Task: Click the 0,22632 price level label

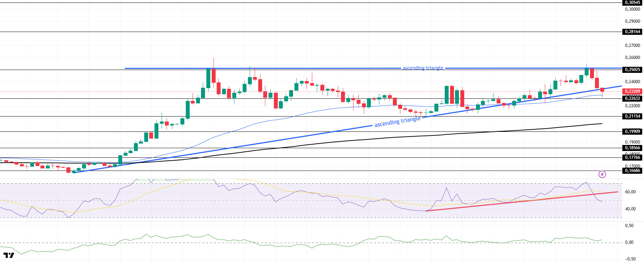Action: click(x=633, y=98)
